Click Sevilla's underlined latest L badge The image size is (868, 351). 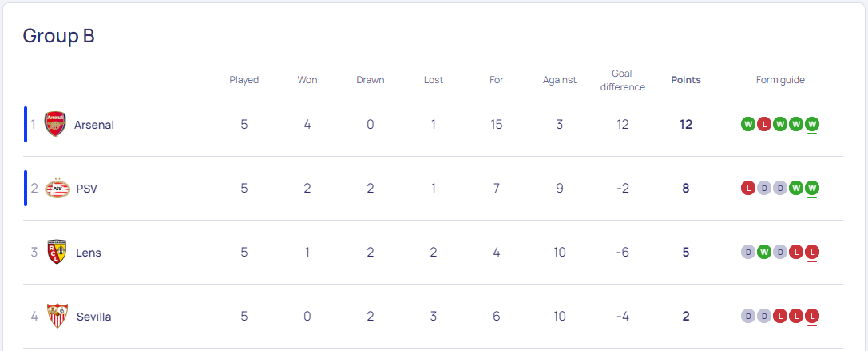812,317
